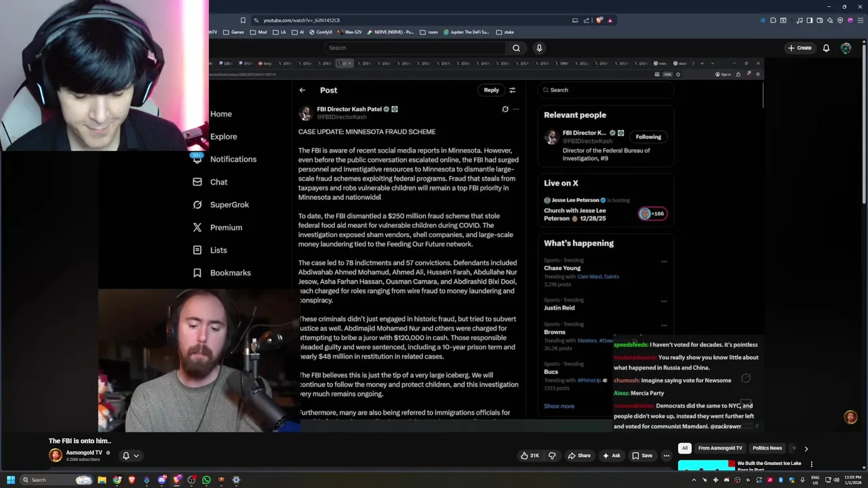Open Chat in X sidebar
This screenshot has width=868, height=488.
pyautogui.click(x=211, y=182)
